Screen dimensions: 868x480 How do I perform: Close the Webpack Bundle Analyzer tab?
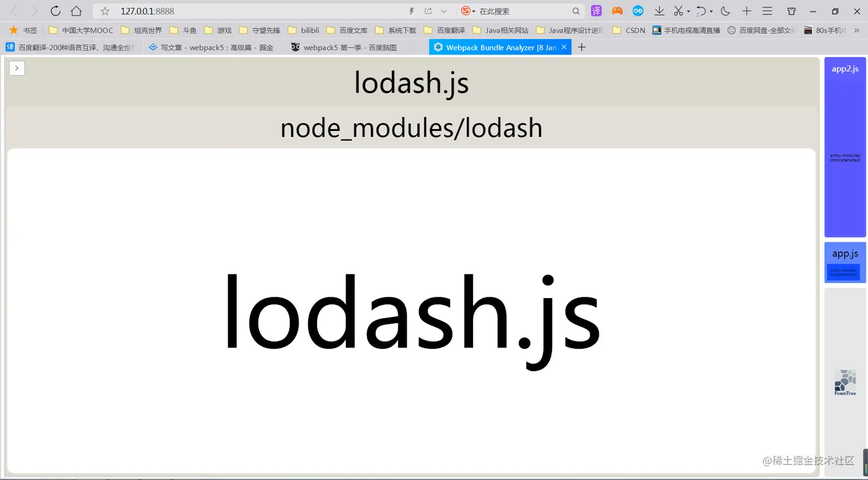point(564,47)
